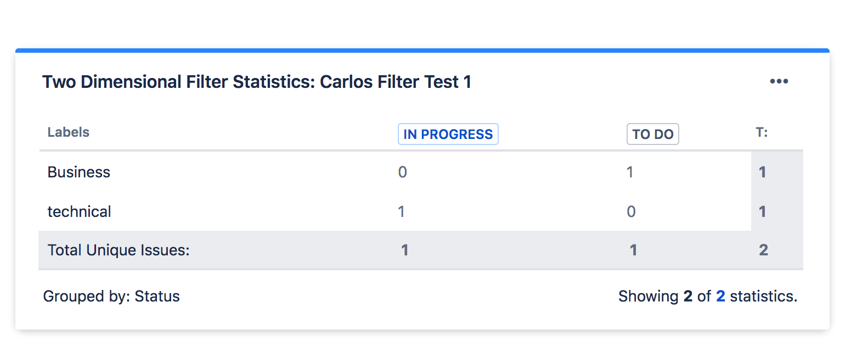Image resolution: width=868 pixels, height=357 pixels.
Task: Open Total Unique Issues To Do count
Action: pyautogui.click(x=633, y=250)
